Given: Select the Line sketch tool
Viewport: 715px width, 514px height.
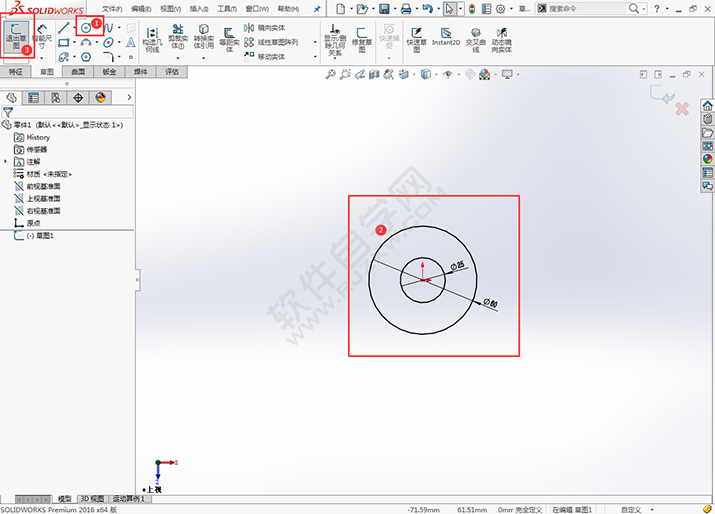Looking at the screenshot, I should [64, 28].
